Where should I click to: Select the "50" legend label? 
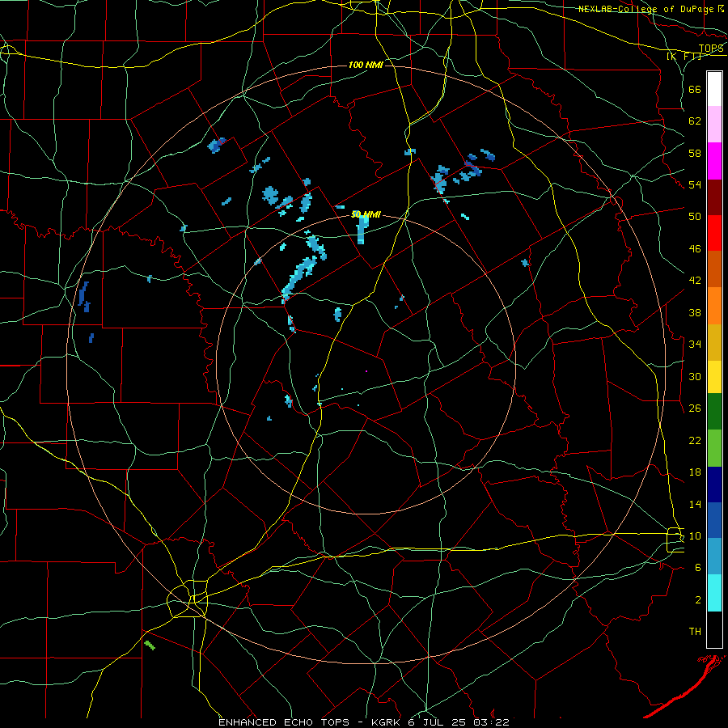click(x=695, y=217)
